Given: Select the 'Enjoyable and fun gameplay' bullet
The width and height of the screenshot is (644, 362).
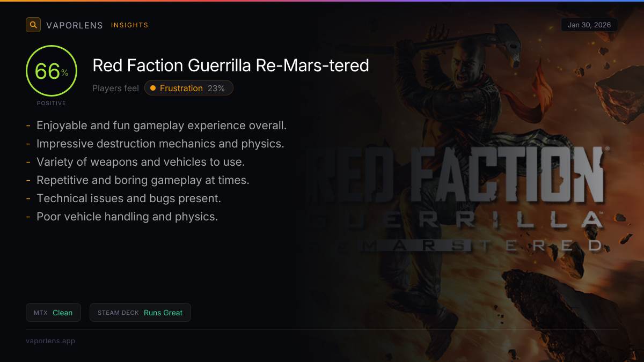Looking at the screenshot, I should (162, 125).
